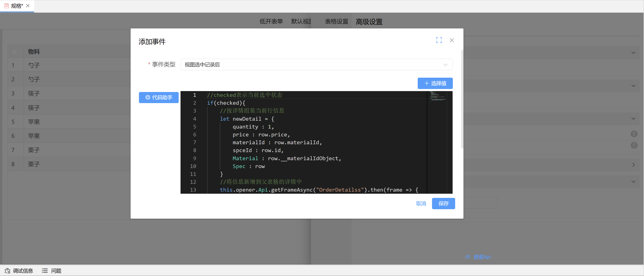Open the 问题 list icon

pyautogui.click(x=45, y=271)
